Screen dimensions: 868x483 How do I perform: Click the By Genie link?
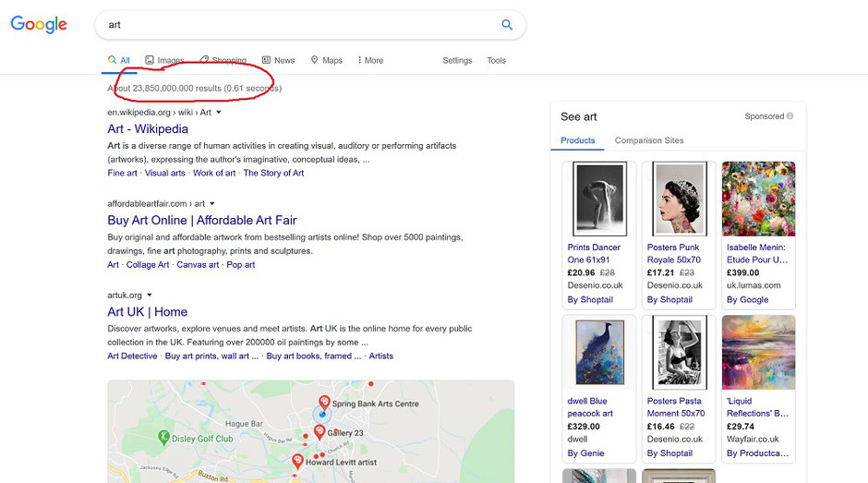point(585,453)
